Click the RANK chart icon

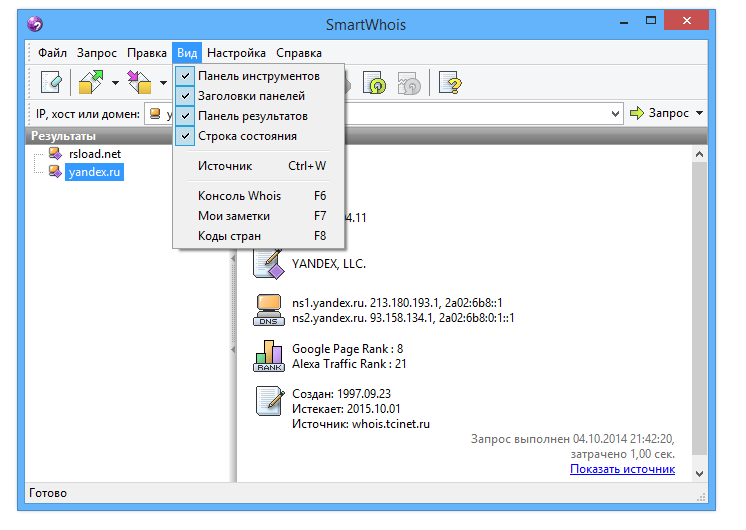[x=269, y=356]
